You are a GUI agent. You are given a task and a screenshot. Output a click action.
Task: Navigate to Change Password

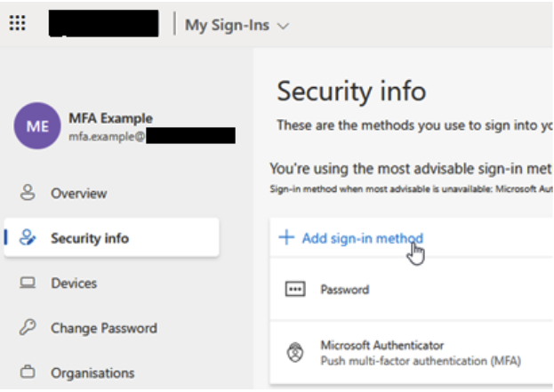(x=103, y=328)
